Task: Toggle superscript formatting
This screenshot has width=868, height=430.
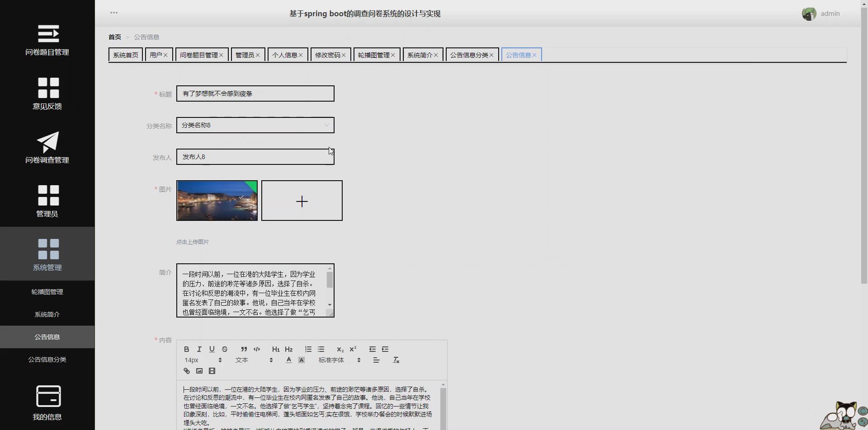Action: tap(353, 349)
